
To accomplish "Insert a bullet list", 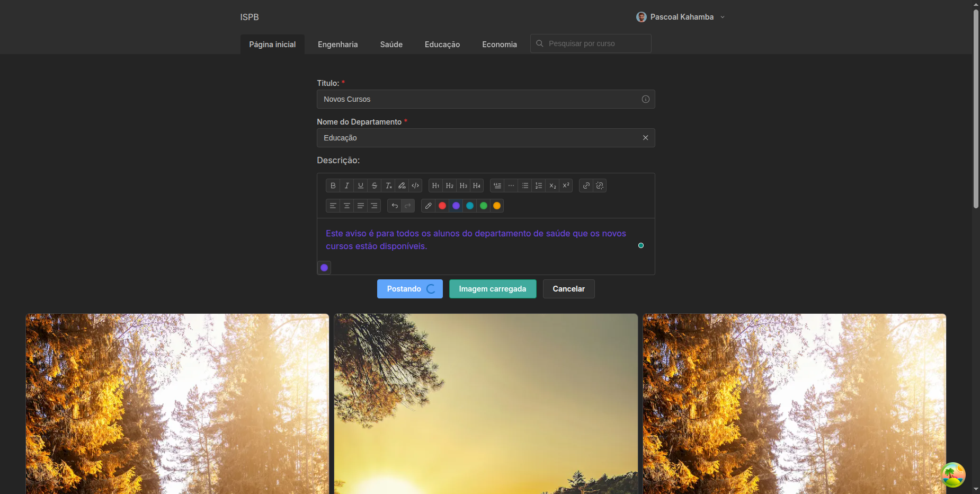I will [x=525, y=186].
